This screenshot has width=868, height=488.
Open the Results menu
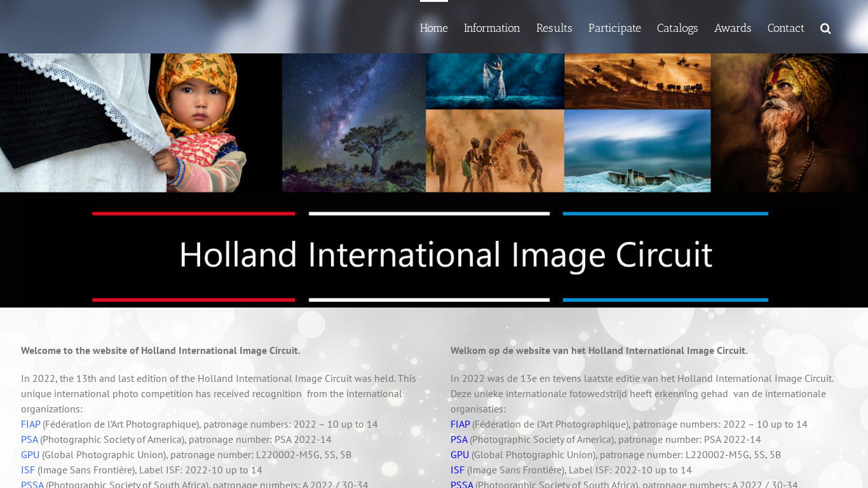click(554, 28)
